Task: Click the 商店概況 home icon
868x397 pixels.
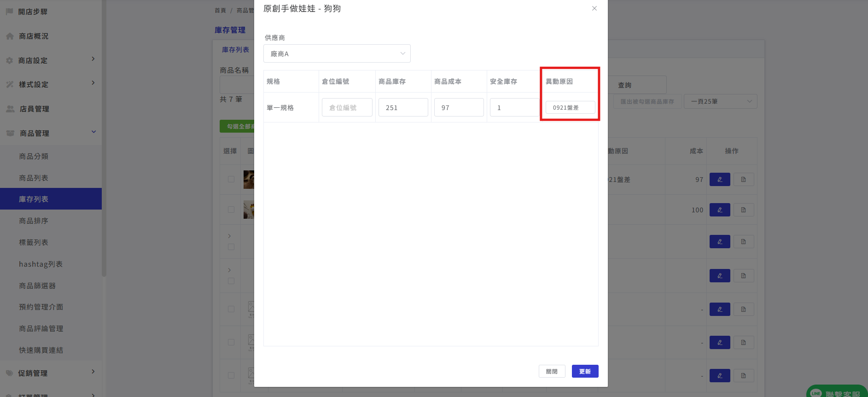Action: (x=10, y=36)
